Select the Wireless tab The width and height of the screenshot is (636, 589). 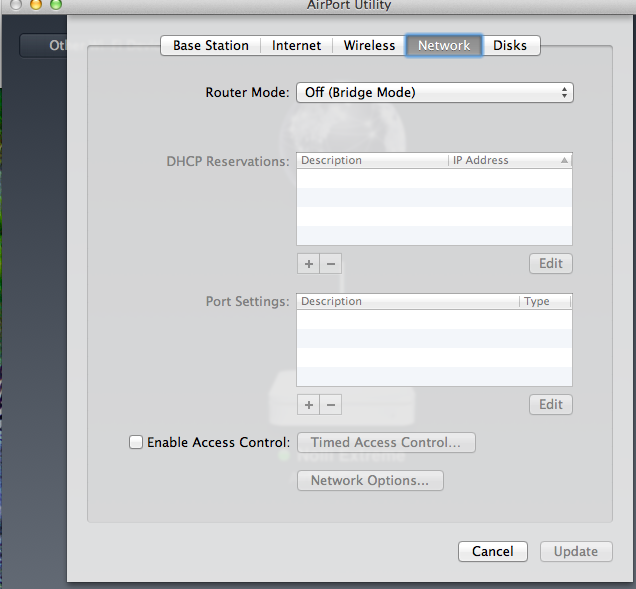(x=369, y=45)
